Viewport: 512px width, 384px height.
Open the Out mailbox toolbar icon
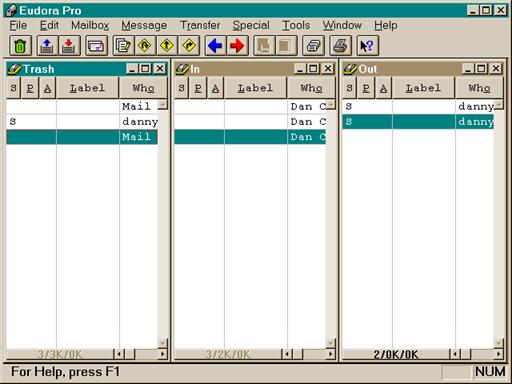pos(47,46)
